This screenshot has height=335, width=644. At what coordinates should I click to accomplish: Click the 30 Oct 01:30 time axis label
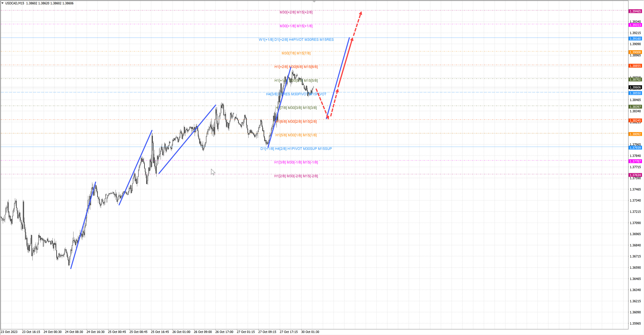point(310,332)
